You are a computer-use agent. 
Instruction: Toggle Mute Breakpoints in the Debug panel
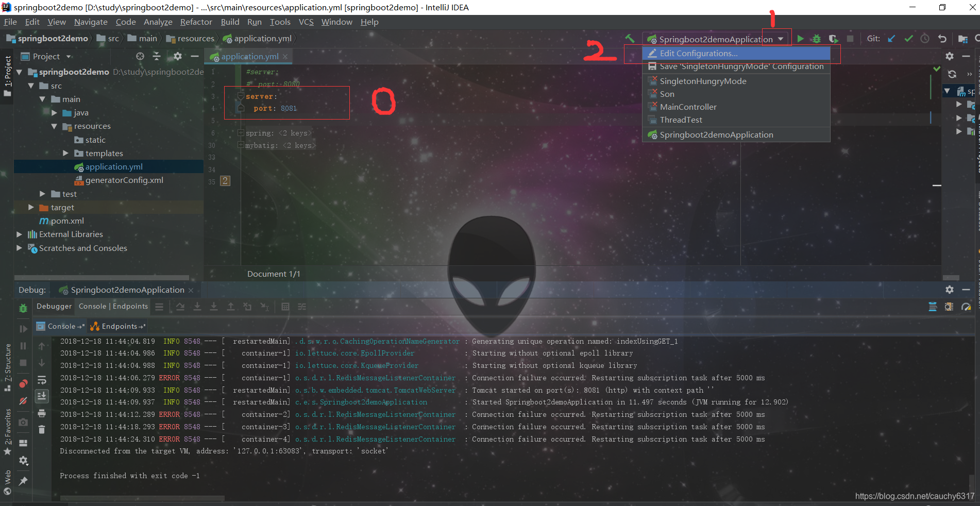point(23,401)
